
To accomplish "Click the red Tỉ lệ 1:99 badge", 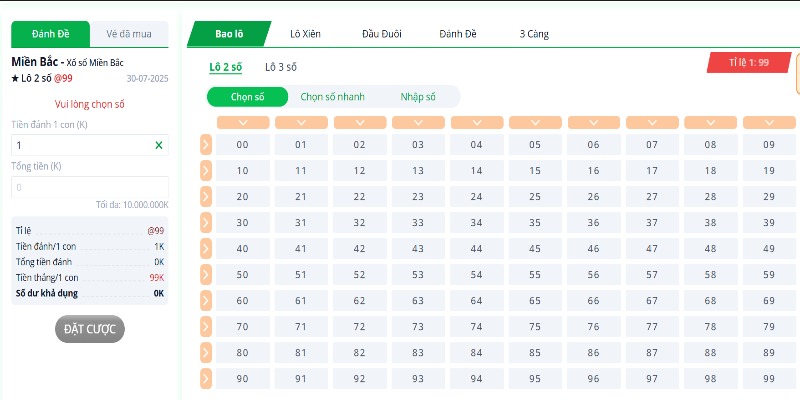I will (x=748, y=62).
